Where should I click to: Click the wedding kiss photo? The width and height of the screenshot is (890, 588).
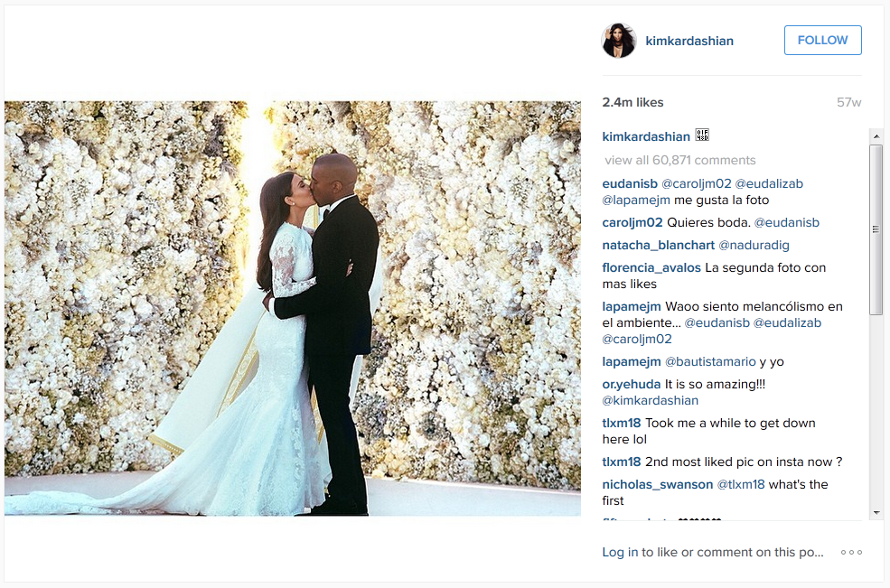[x=293, y=308]
